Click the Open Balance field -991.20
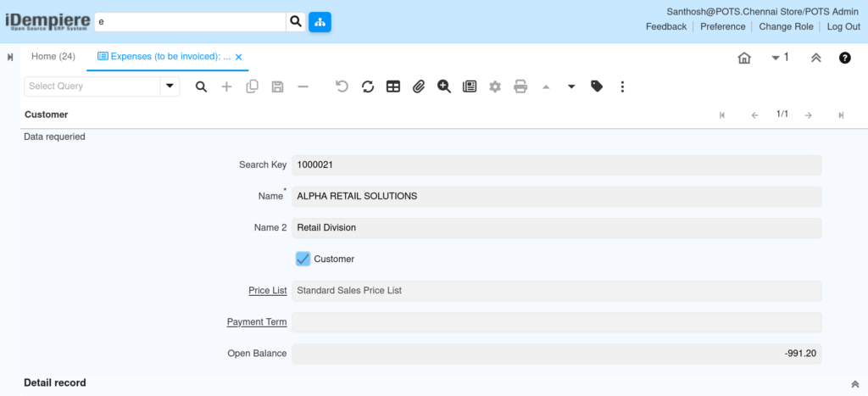The height and width of the screenshot is (396, 868). pos(556,354)
